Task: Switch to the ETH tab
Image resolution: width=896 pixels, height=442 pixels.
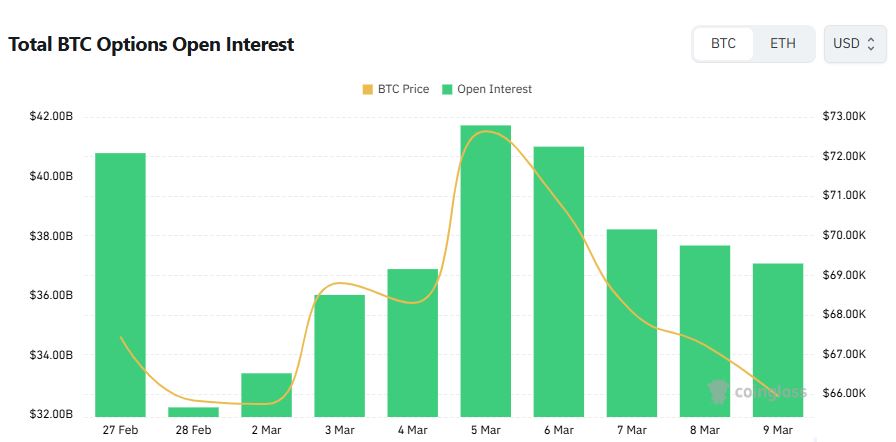Action: click(783, 44)
